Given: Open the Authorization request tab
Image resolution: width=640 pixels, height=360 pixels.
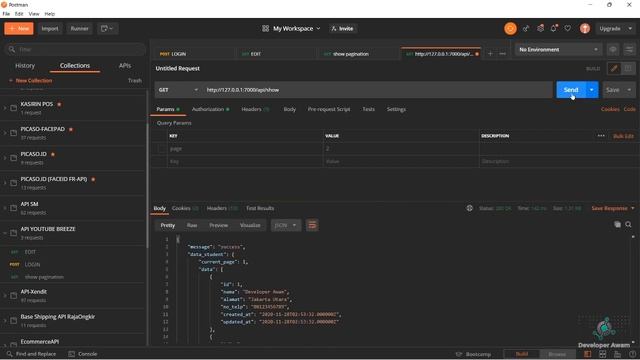Looking at the screenshot, I should coord(210,109).
